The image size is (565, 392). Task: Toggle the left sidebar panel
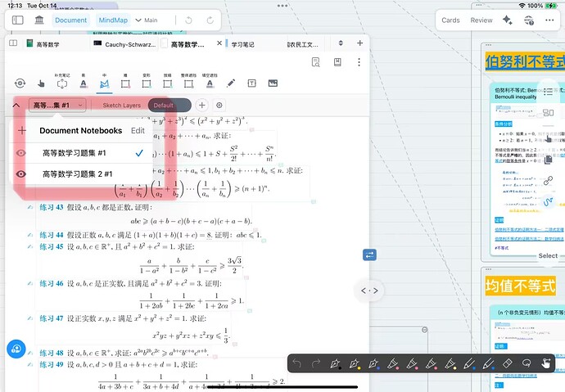(18, 20)
